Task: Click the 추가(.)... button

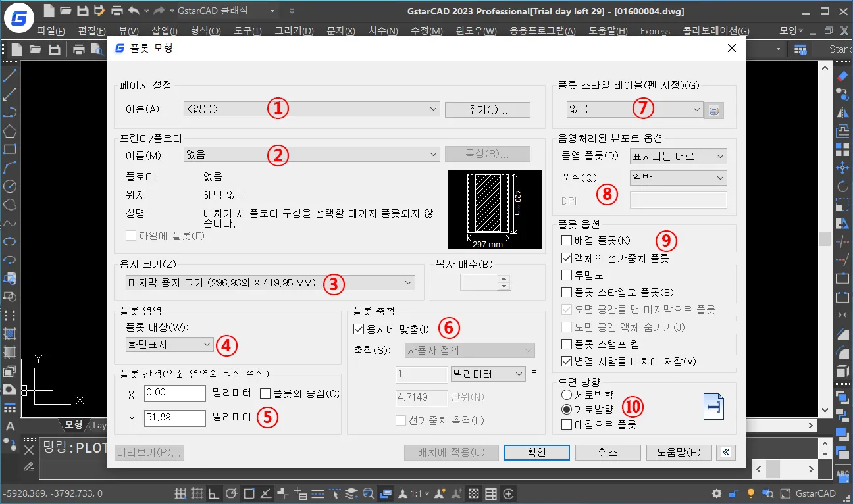Action: tap(488, 110)
